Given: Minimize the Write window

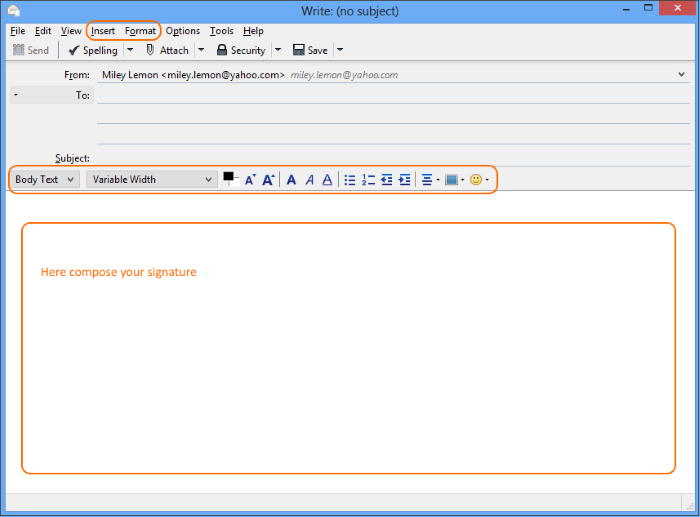Looking at the screenshot, I should [626, 9].
